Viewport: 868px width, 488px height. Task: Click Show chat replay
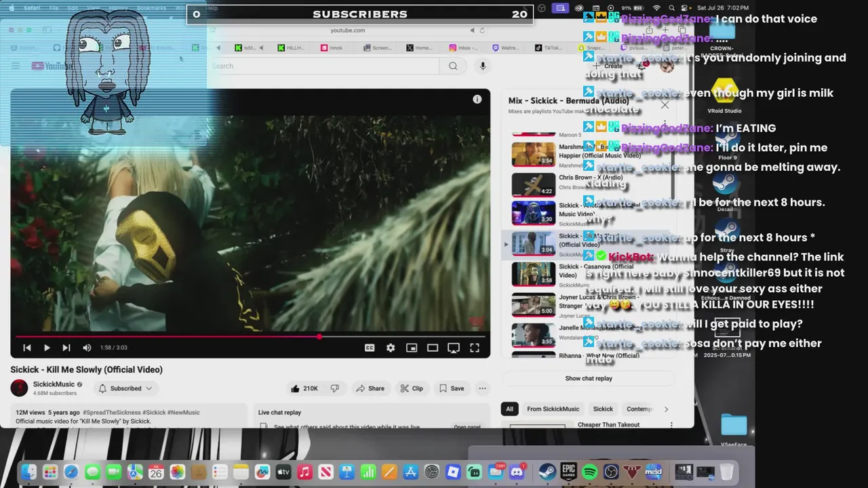tap(589, 378)
